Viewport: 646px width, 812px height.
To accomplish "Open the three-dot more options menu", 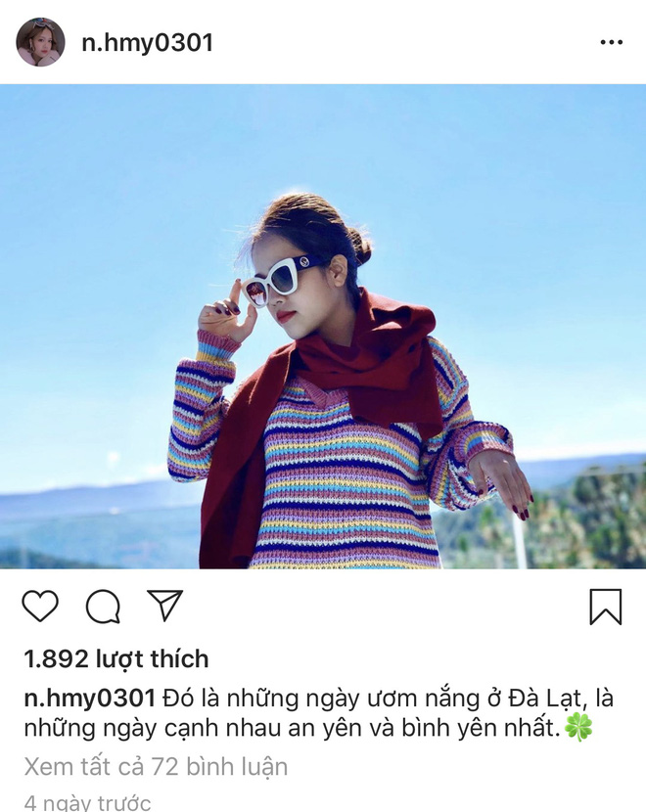I will (x=612, y=42).
